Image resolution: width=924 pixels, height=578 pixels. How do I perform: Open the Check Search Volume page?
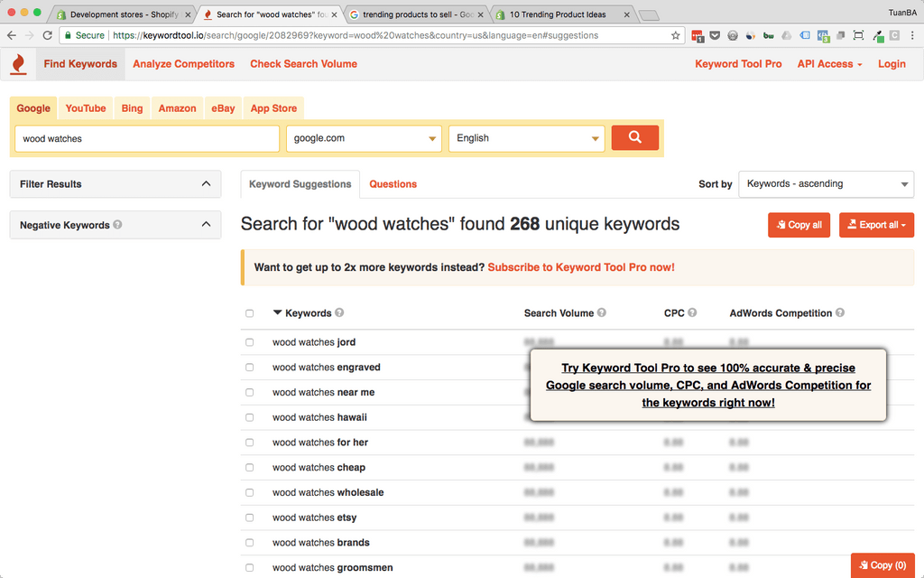point(303,64)
